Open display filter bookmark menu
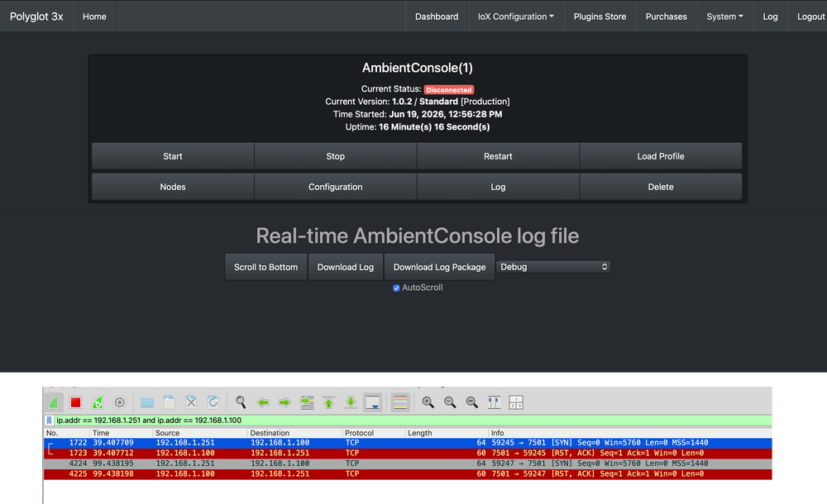 pyautogui.click(x=49, y=421)
